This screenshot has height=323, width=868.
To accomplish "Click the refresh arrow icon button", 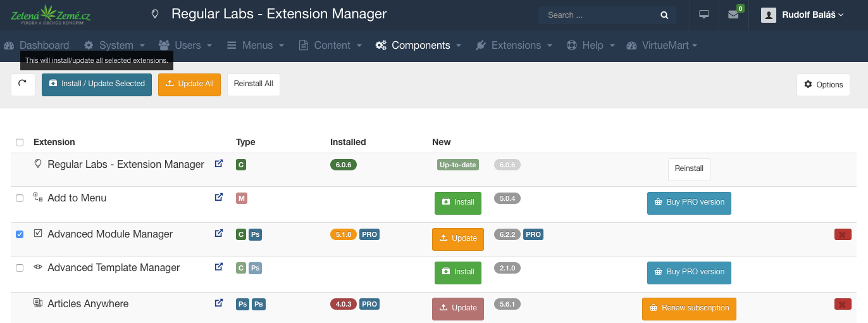I will click(x=23, y=84).
